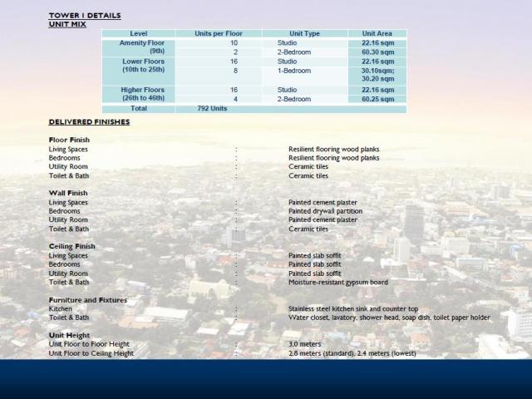Image resolution: width=532 pixels, height=399 pixels.
Task: Select "Painted slab soffit" for Ceiling Finish Bedrooms
Action: [315, 264]
